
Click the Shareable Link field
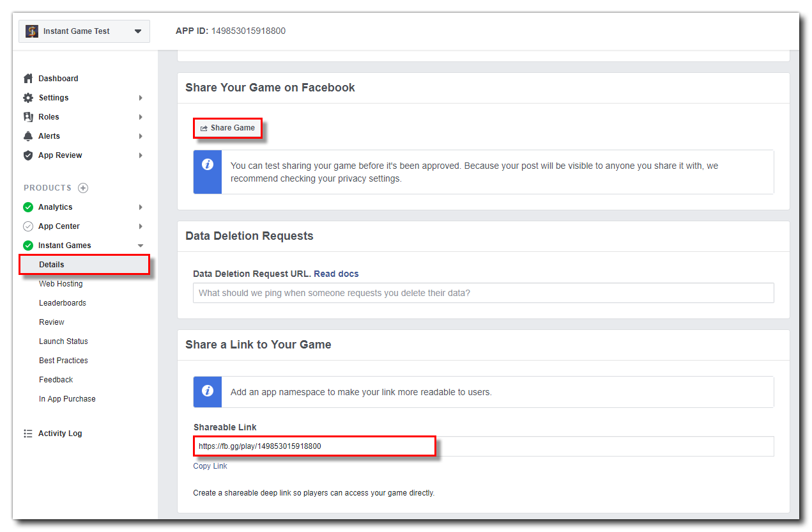[x=484, y=446]
